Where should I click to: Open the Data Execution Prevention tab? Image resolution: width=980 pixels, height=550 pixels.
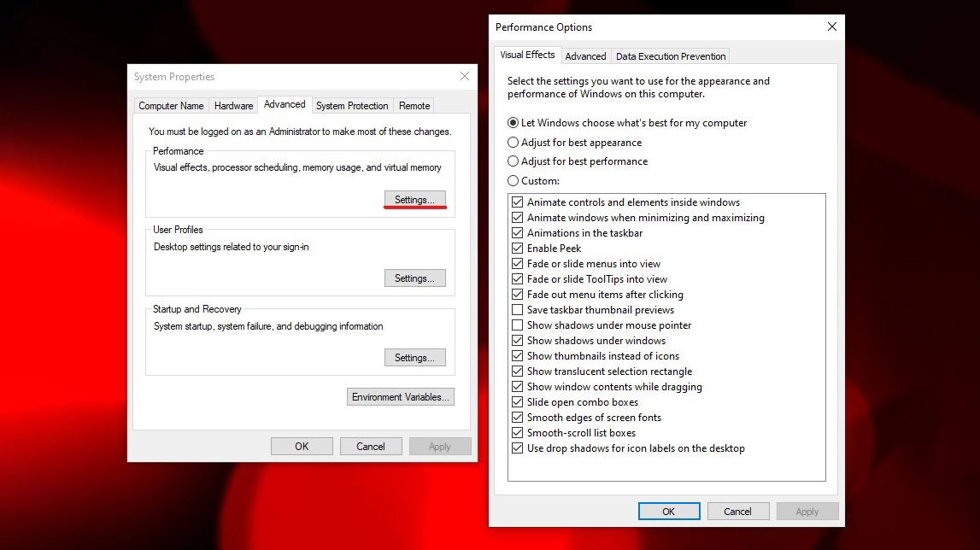point(671,56)
